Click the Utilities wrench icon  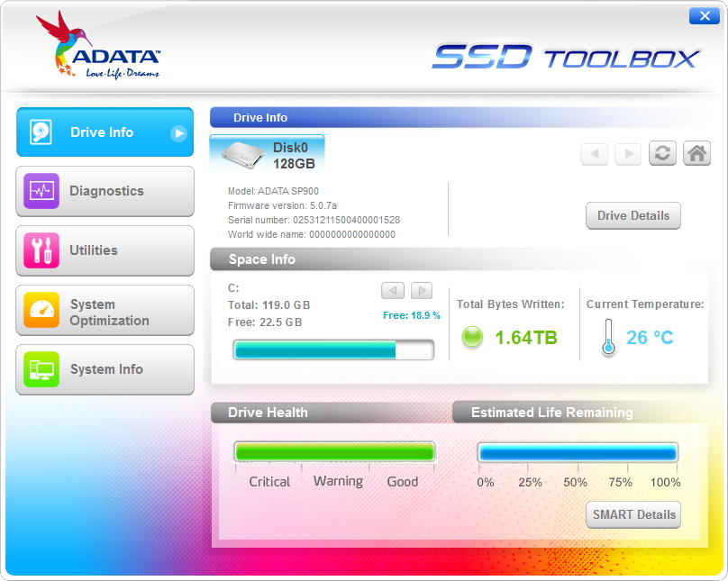[40, 250]
